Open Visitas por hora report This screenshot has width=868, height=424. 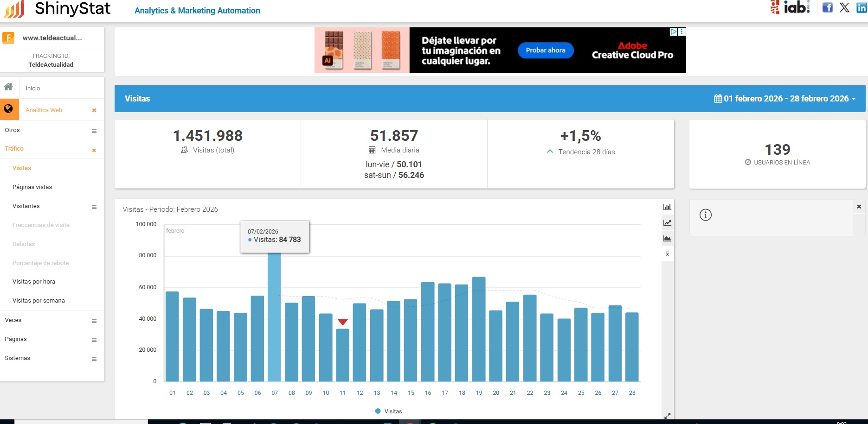tap(34, 282)
